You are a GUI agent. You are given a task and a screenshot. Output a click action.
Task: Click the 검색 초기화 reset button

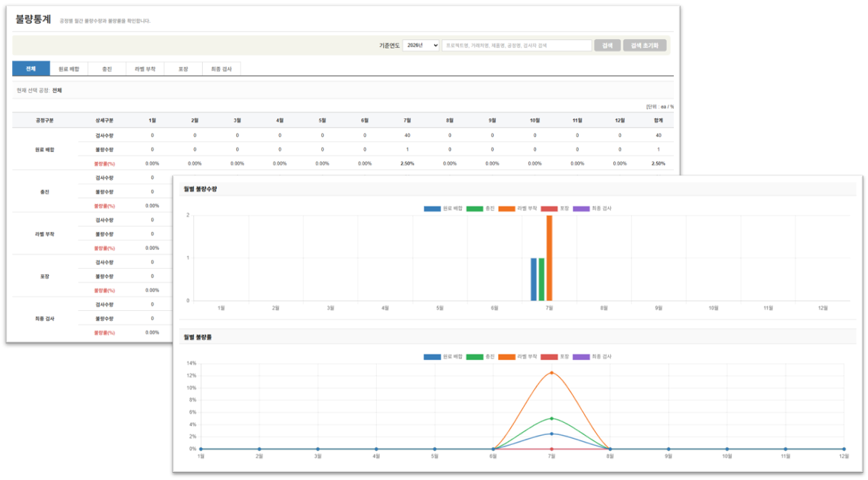click(x=645, y=45)
